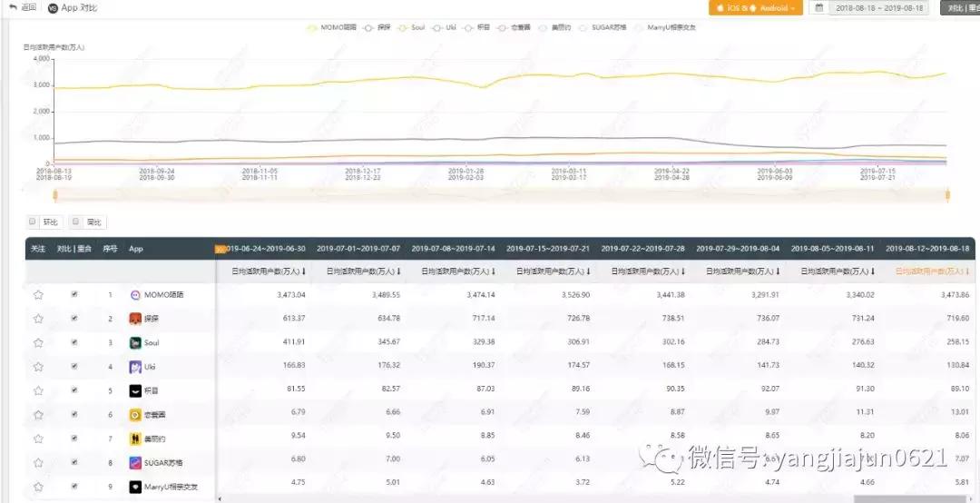Image resolution: width=980 pixels, height=503 pixels.
Task: Uncheck compare box for SUGAR苏格
Action: (x=74, y=462)
